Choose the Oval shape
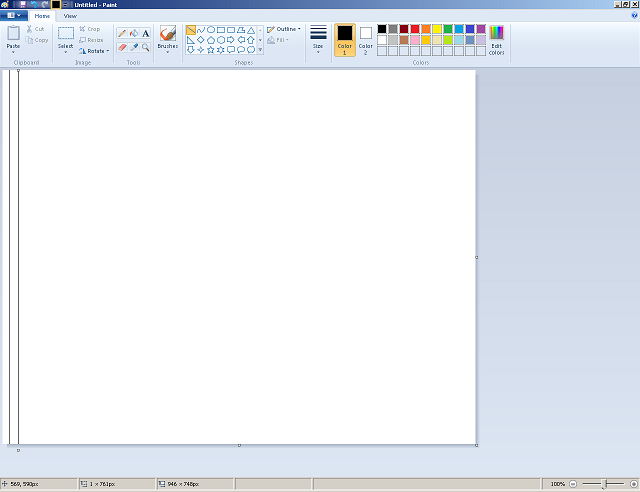This screenshot has width=640, height=492. [211, 30]
